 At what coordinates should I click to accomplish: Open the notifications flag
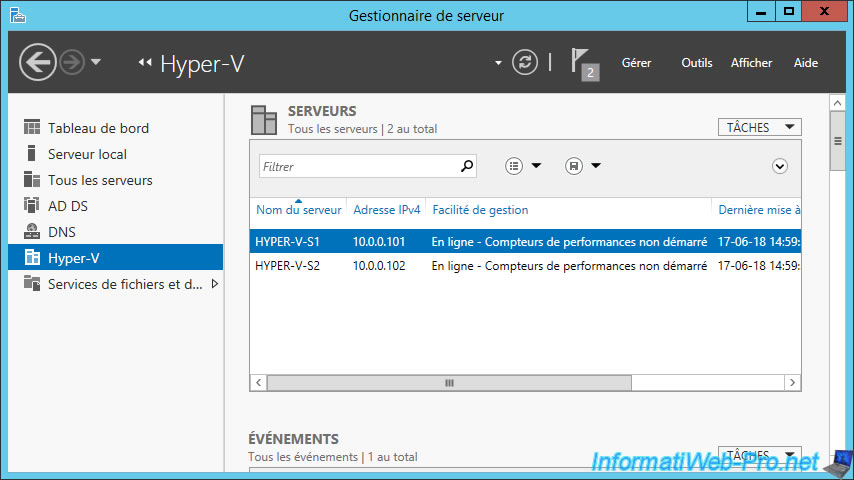[585, 64]
